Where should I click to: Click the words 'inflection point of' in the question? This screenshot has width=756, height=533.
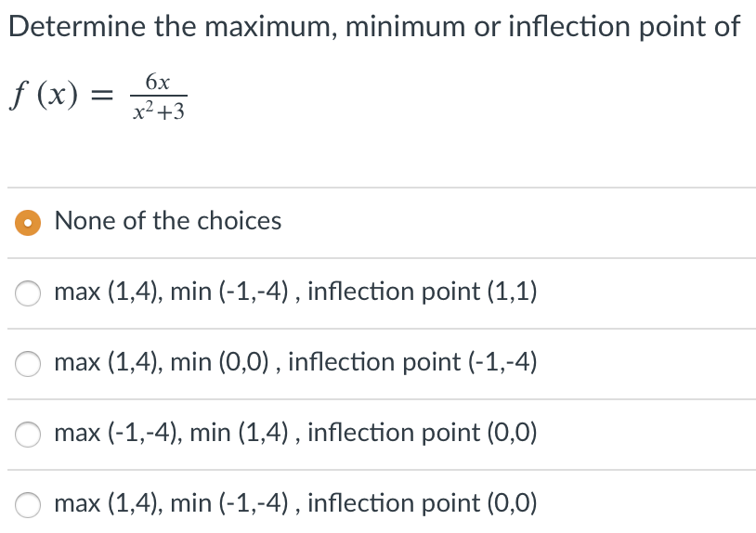(x=624, y=26)
